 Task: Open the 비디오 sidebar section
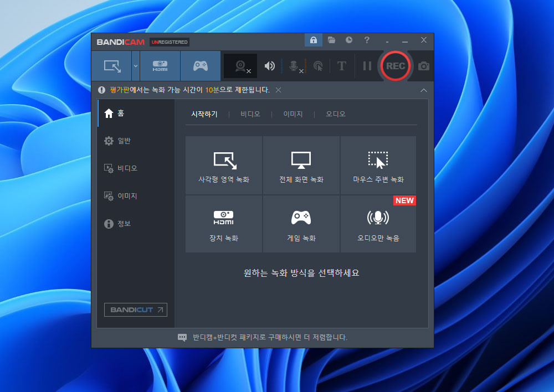click(136, 168)
